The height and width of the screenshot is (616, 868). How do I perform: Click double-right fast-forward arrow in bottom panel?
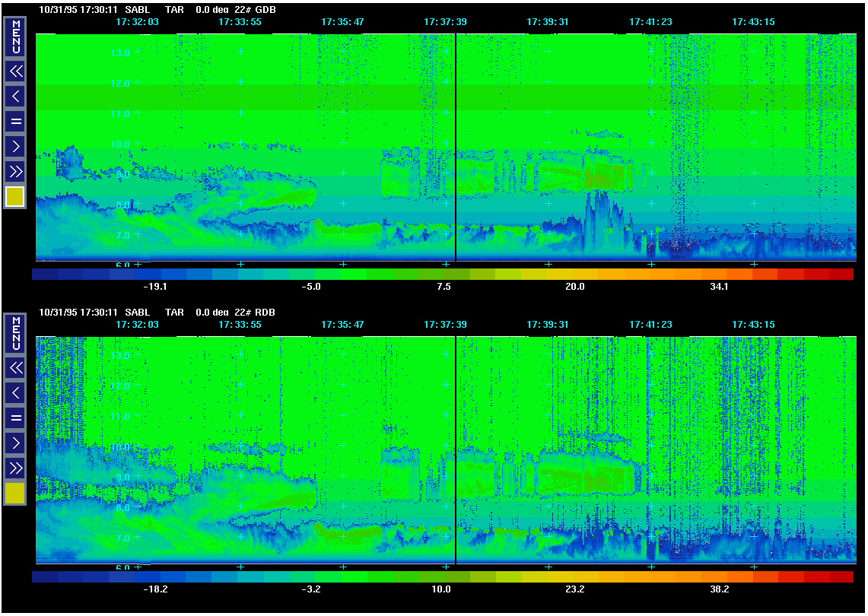pyautogui.click(x=15, y=468)
